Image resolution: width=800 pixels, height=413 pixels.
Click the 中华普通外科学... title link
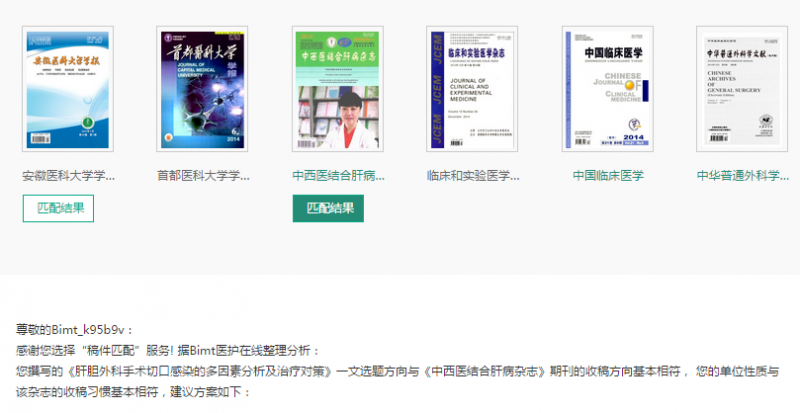(x=743, y=176)
